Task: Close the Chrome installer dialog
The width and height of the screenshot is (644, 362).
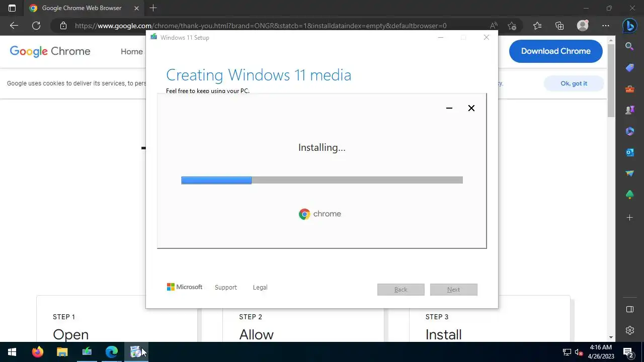Action: click(x=471, y=108)
